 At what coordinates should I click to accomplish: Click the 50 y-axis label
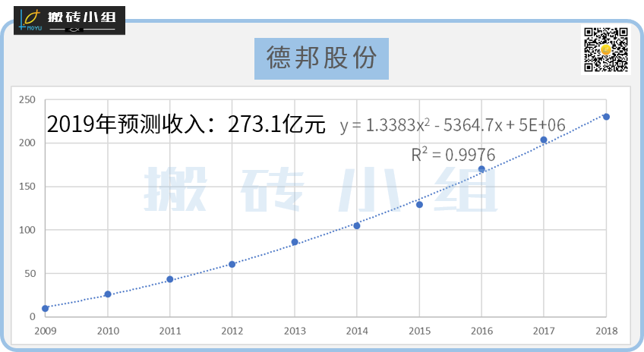30,274
